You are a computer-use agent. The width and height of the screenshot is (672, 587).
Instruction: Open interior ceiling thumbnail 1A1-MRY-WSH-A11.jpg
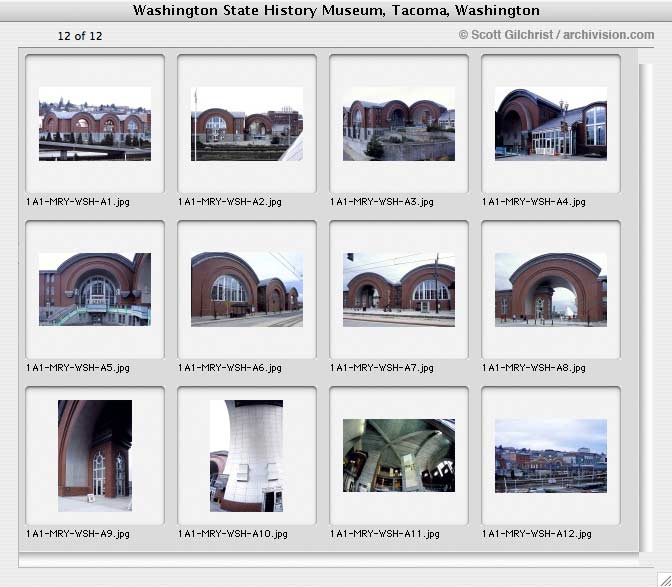point(399,455)
